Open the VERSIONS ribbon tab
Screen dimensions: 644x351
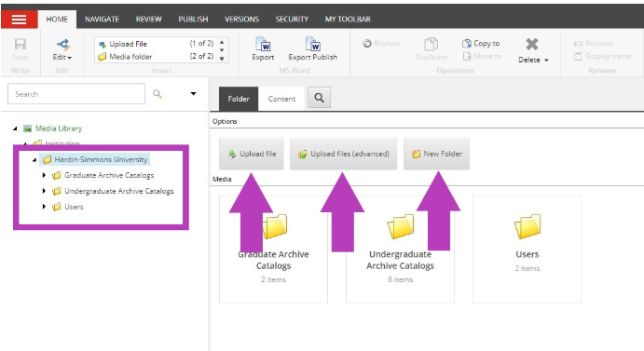pos(241,20)
